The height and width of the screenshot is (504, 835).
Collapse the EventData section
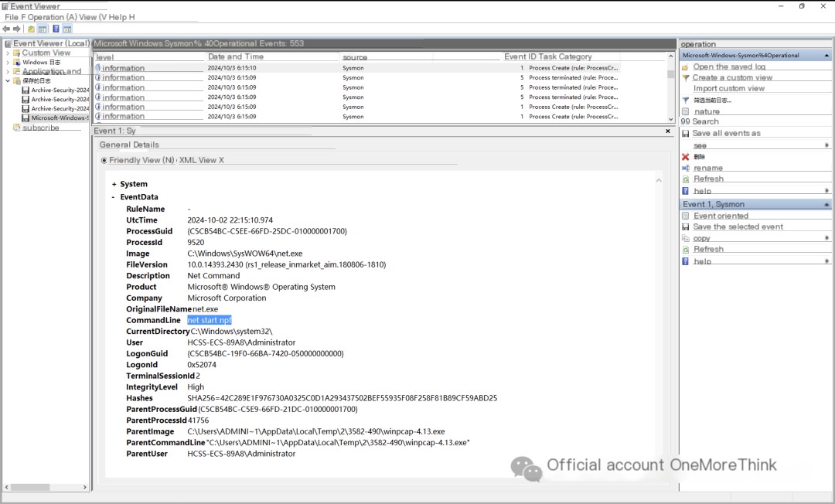pos(114,198)
